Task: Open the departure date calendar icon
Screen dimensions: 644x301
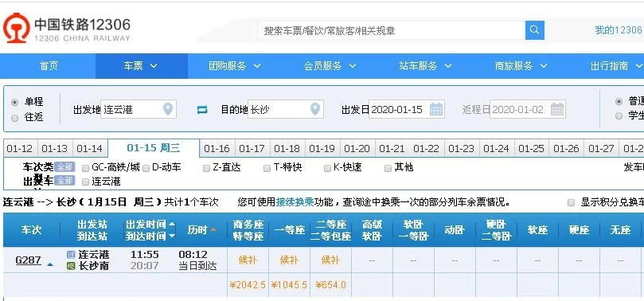Action: pos(435,109)
